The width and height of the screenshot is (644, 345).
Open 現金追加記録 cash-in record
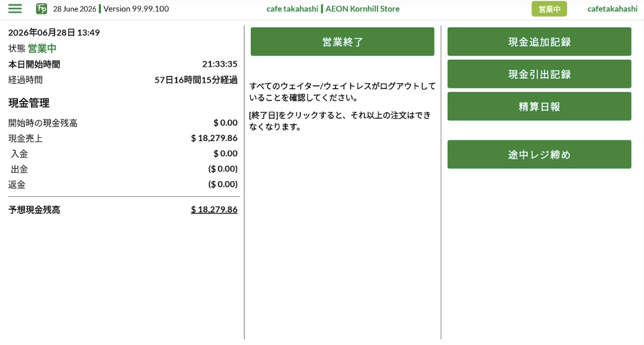pos(539,41)
